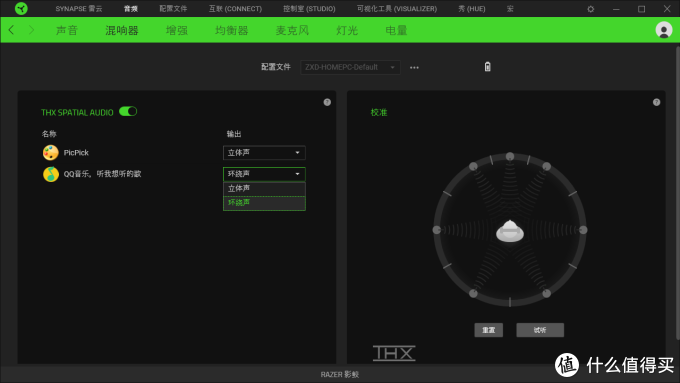
Task: Open the 宏 top menu item
Action: click(510, 9)
